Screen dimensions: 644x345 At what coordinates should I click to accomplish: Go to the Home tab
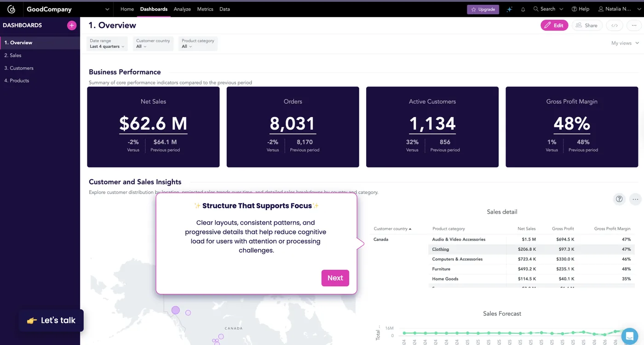click(127, 9)
